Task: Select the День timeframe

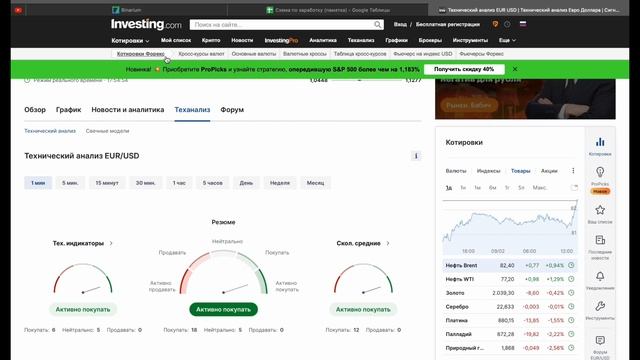Action: (246, 183)
